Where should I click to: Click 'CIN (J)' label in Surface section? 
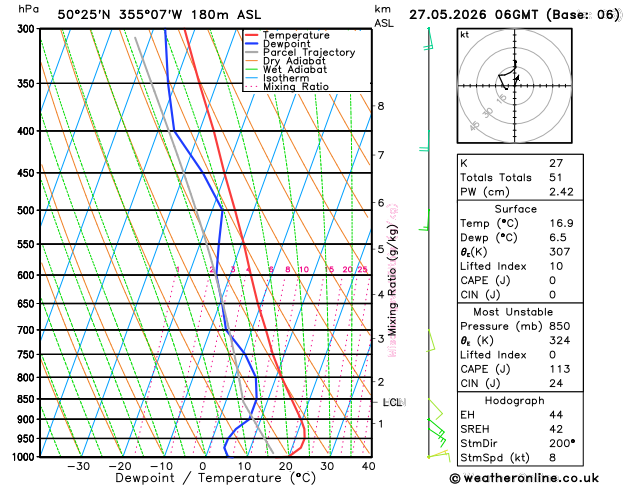pos(480,295)
